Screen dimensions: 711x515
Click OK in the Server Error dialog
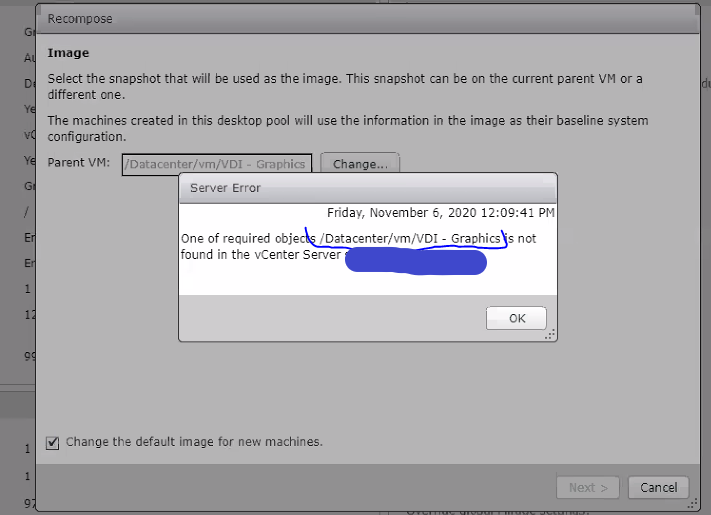pos(516,318)
